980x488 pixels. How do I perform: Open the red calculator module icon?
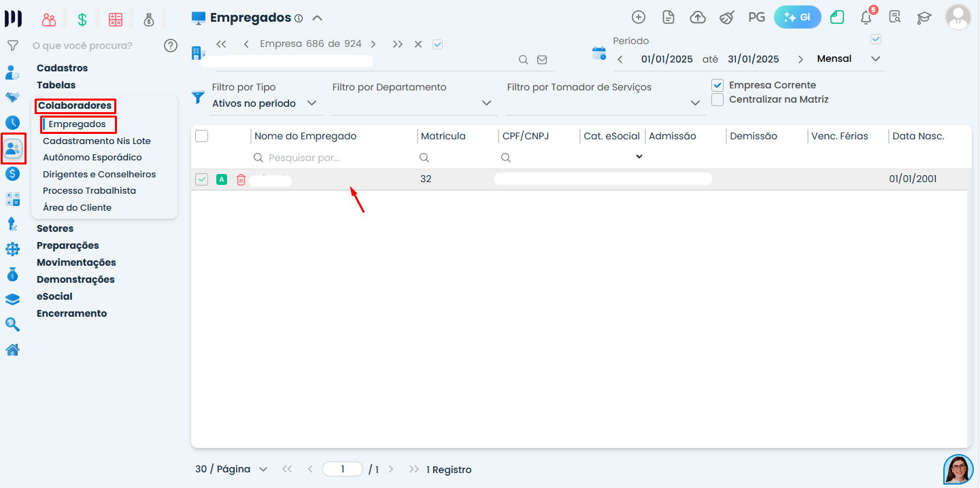[x=116, y=20]
